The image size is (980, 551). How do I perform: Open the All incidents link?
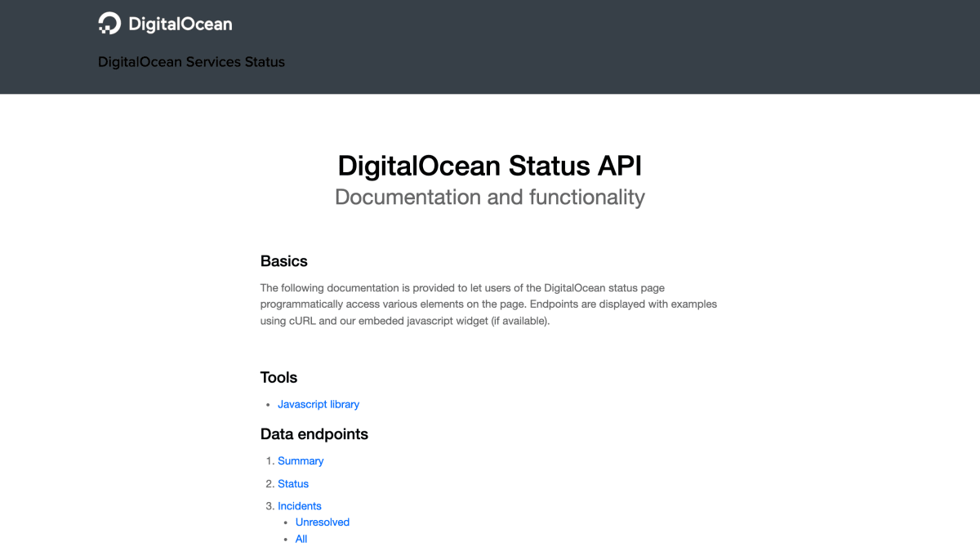[301, 539]
